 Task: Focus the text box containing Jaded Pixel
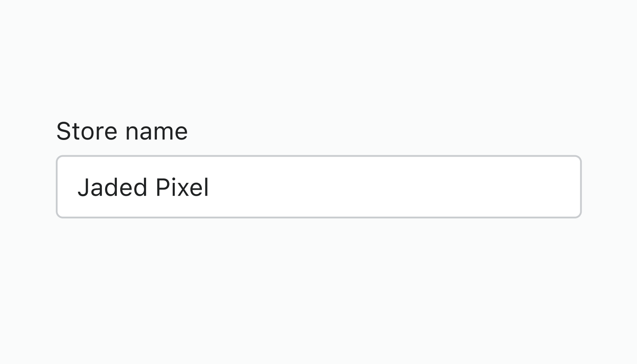click(x=318, y=187)
